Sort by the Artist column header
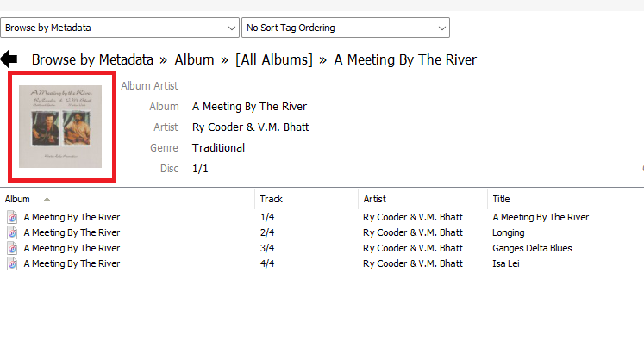This screenshot has width=644, height=347. point(375,199)
